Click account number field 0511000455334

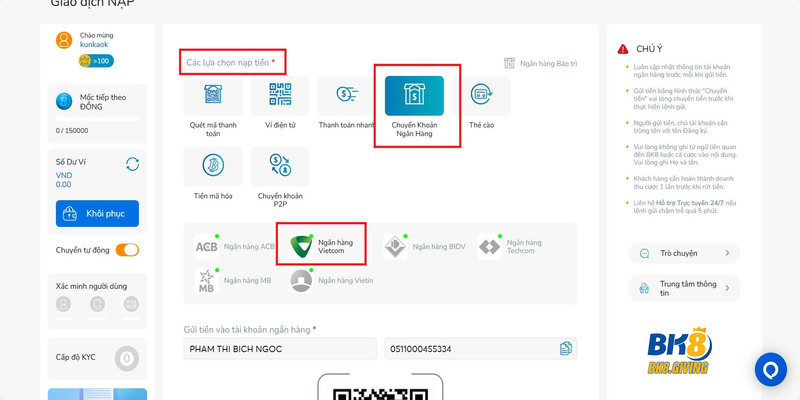coord(481,349)
